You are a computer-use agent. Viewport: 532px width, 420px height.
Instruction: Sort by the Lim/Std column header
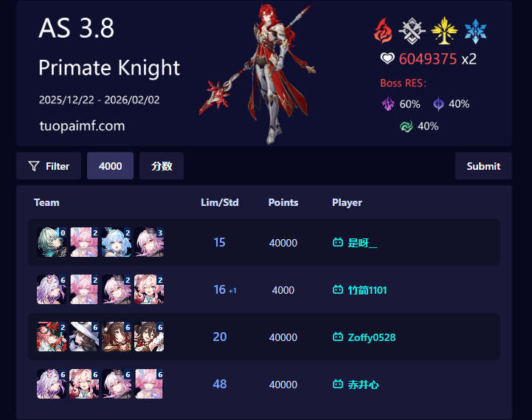[x=220, y=202]
